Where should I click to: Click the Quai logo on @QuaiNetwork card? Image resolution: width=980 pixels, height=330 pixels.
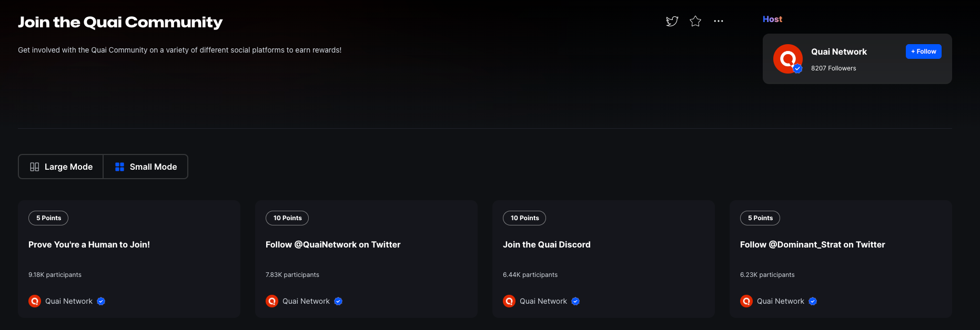[272, 301]
